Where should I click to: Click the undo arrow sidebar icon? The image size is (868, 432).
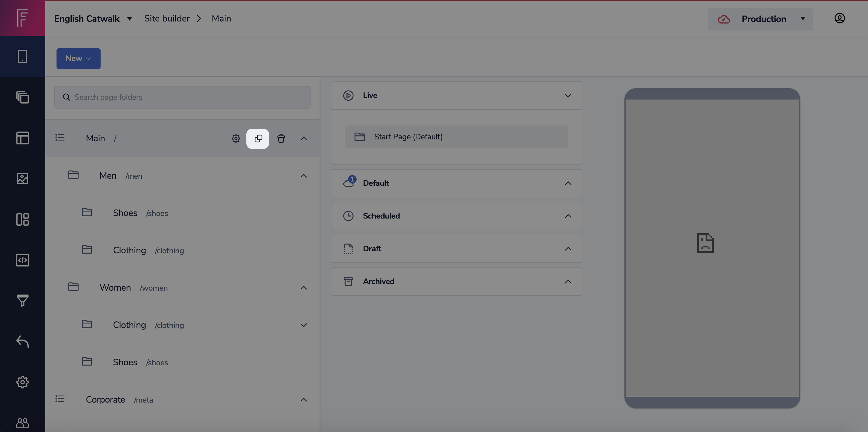[23, 341]
